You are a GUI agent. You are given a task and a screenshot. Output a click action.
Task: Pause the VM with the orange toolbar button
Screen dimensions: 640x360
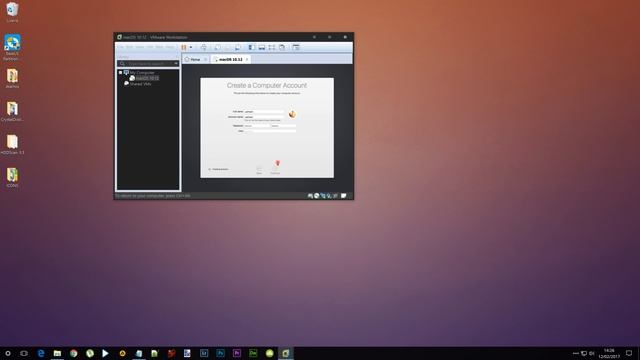(184, 47)
